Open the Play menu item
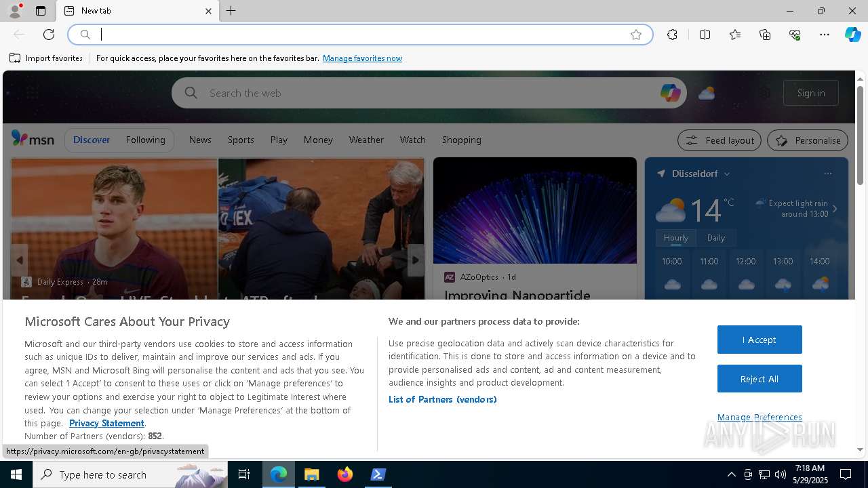Image resolution: width=868 pixels, height=488 pixels. (x=279, y=140)
